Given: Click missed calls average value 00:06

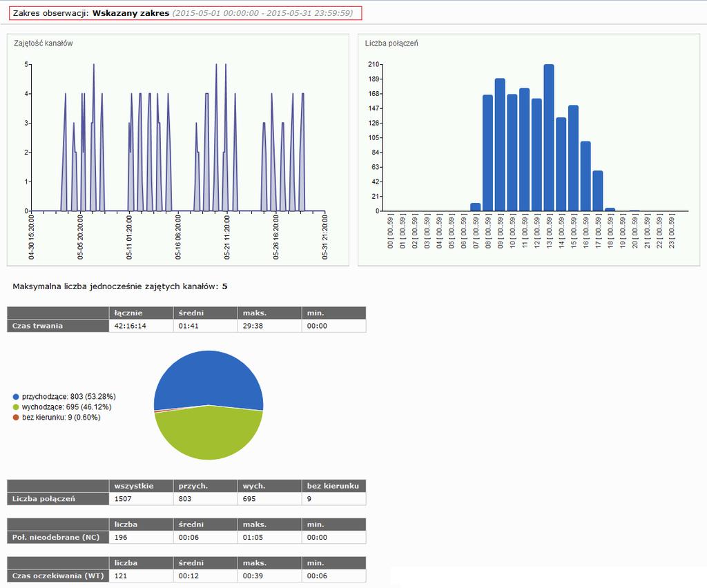Looking at the screenshot, I should click(x=188, y=537).
